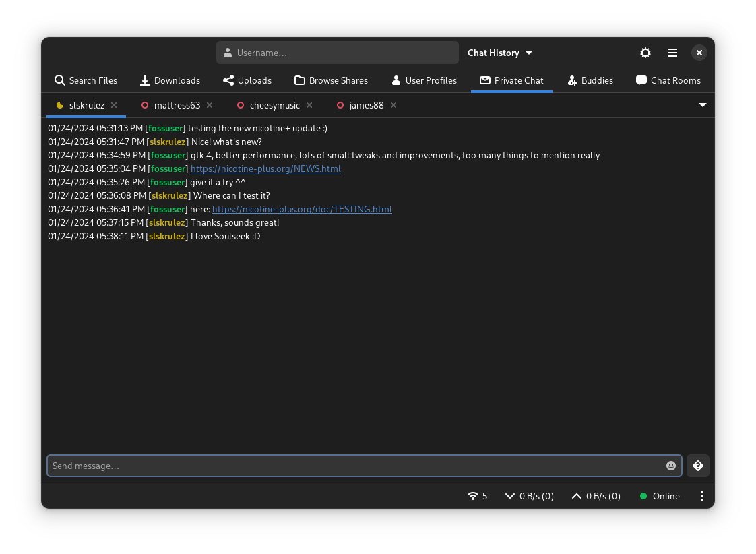The height and width of the screenshot is (554, 756).
Task: Close the mattress63 chat tab
Action: click(x=210, y=105)
